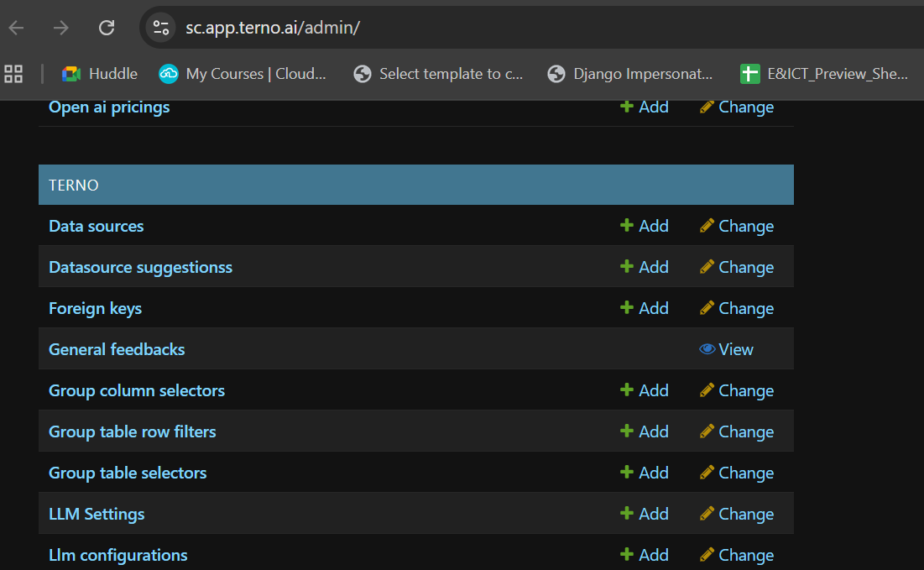
Task: Open the Data sources model link
Action: (x=97, y=227)
